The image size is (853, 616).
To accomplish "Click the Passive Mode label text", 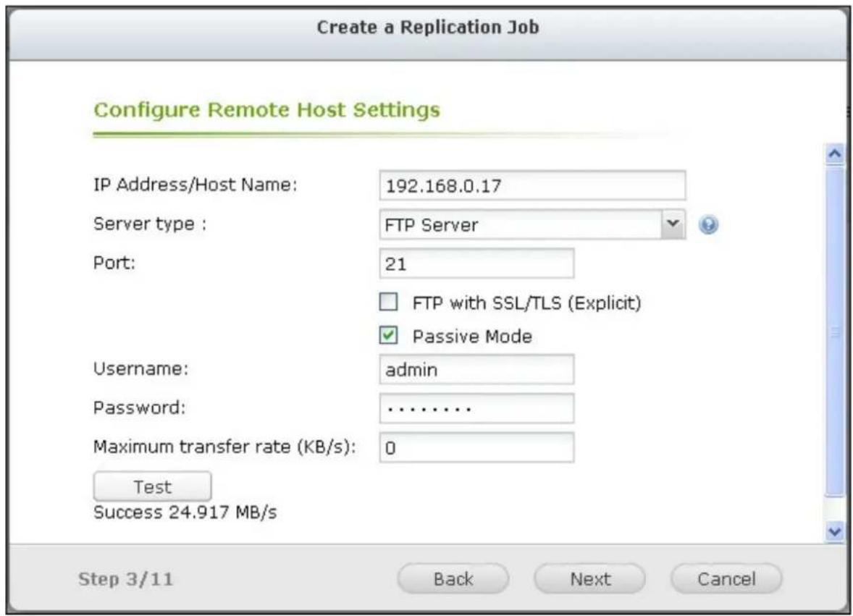I will pos(472,337).
